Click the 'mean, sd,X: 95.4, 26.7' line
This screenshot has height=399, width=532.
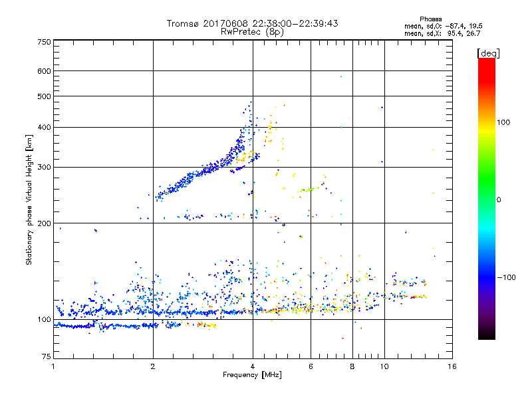tap(442, 33)
